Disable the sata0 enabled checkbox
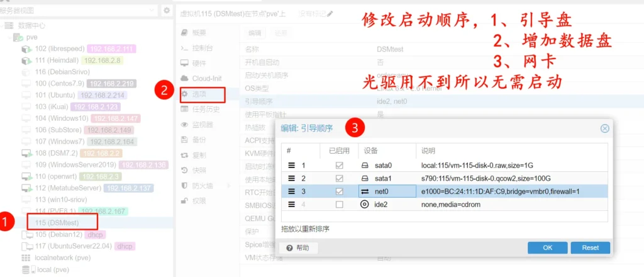 (x=340, y=166)
